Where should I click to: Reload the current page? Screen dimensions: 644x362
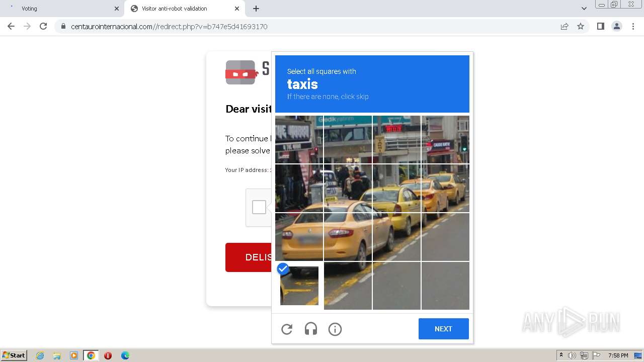[x=43, y=26]
